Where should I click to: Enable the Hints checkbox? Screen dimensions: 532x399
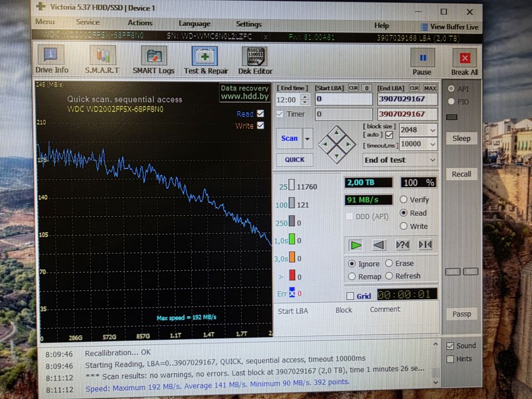450,358
